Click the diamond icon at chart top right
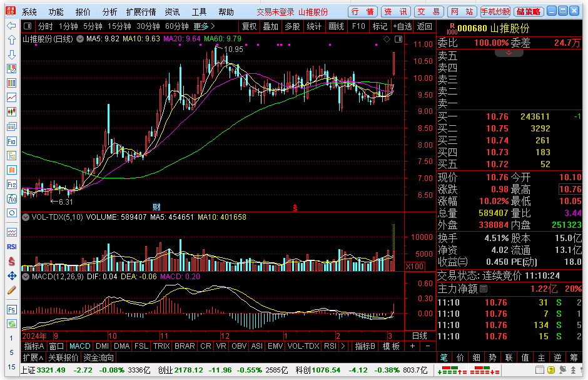This screenshot has height=380, width=588. point(387,39)
